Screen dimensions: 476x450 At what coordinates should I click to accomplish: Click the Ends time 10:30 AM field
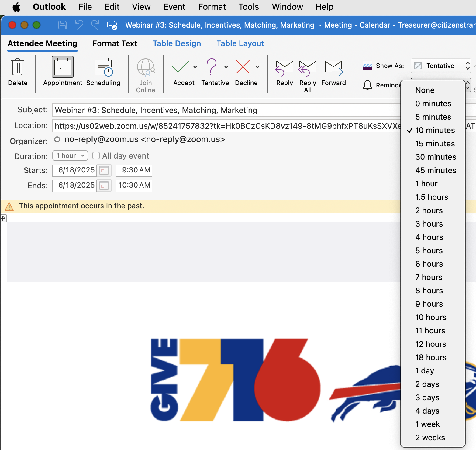point(134,186)
